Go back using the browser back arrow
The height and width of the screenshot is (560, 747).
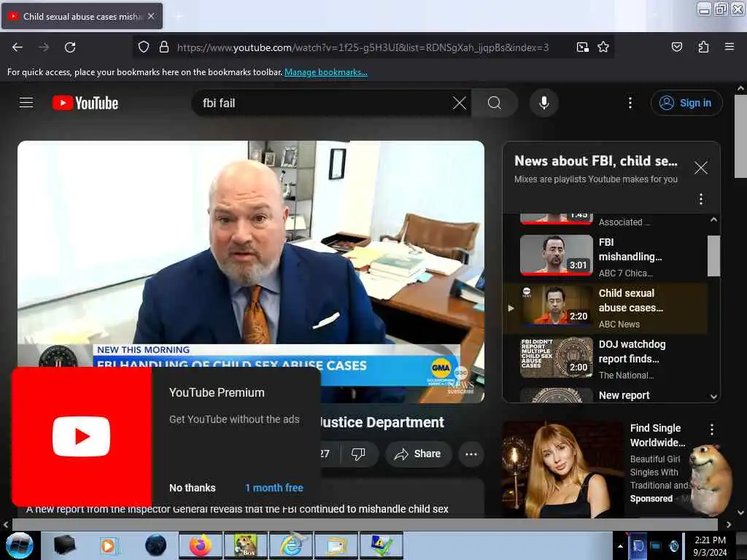tap(18, 47)
